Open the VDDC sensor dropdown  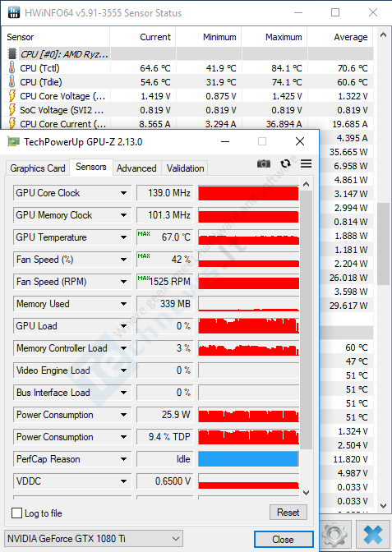[x=123, y=481]
